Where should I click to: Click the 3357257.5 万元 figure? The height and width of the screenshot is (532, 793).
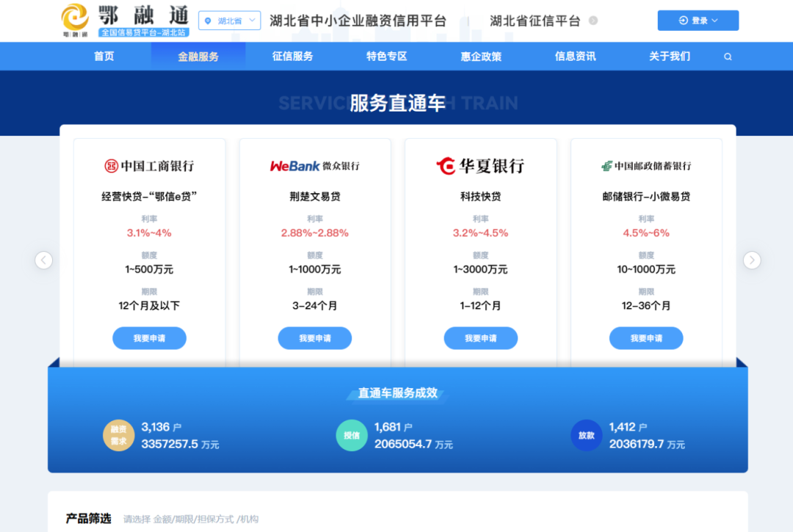tap(180, 444)
